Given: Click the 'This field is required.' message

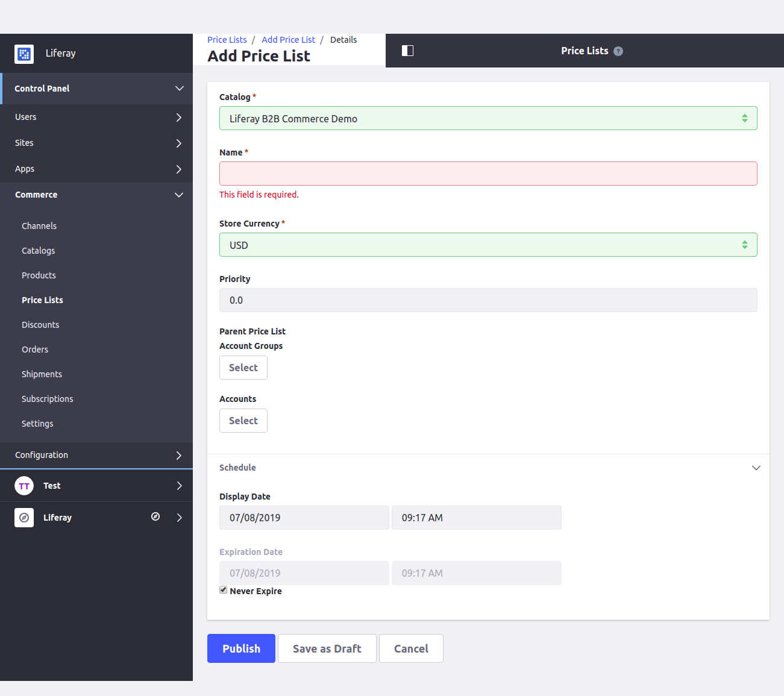Looking at the screenshot, I should coord(259,195).
